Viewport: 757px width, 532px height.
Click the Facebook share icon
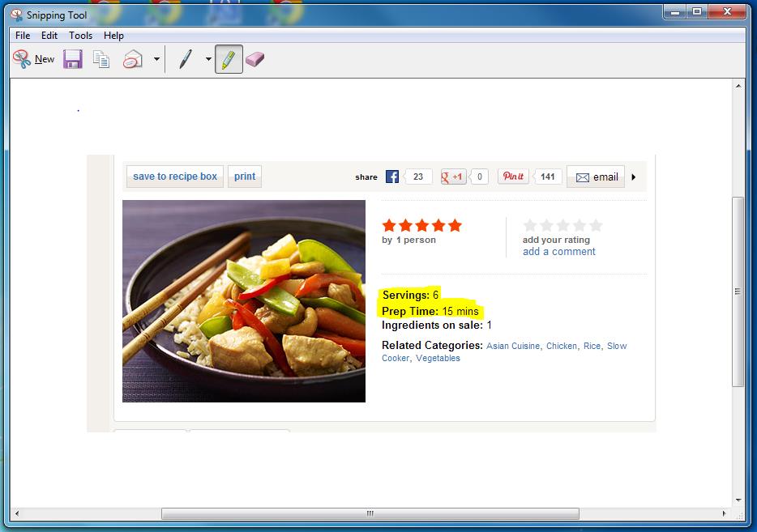(392, 177)
